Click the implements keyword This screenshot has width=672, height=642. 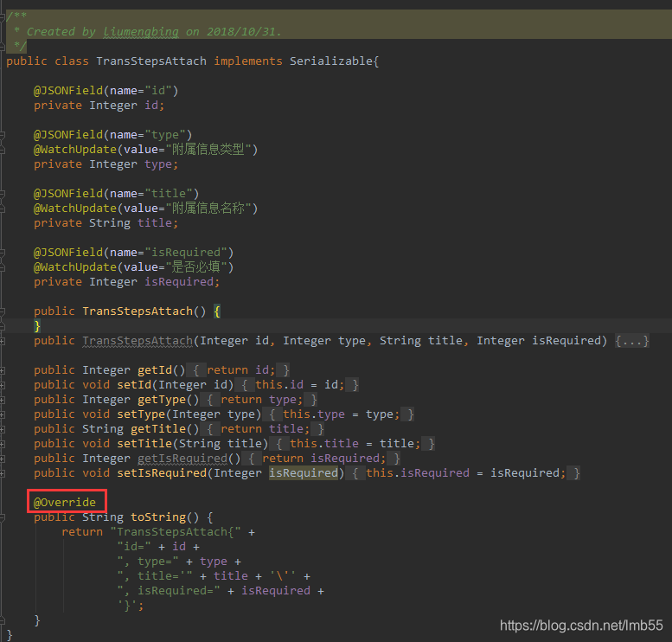click(x=248, y=61)
